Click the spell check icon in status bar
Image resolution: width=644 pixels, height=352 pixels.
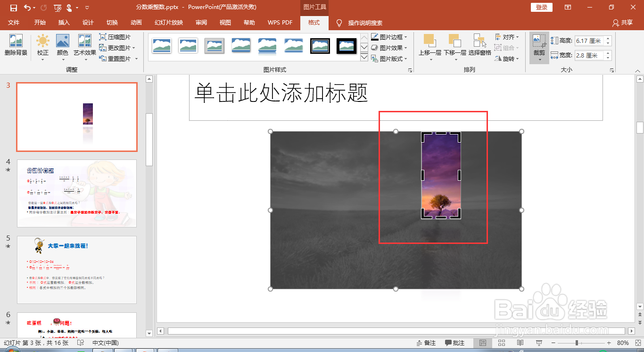(x=81, y=343)
